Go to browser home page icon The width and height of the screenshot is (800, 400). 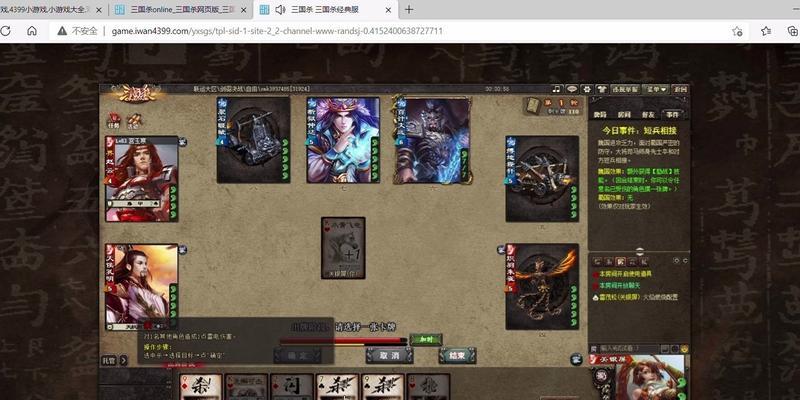click(x=32, y=31)
